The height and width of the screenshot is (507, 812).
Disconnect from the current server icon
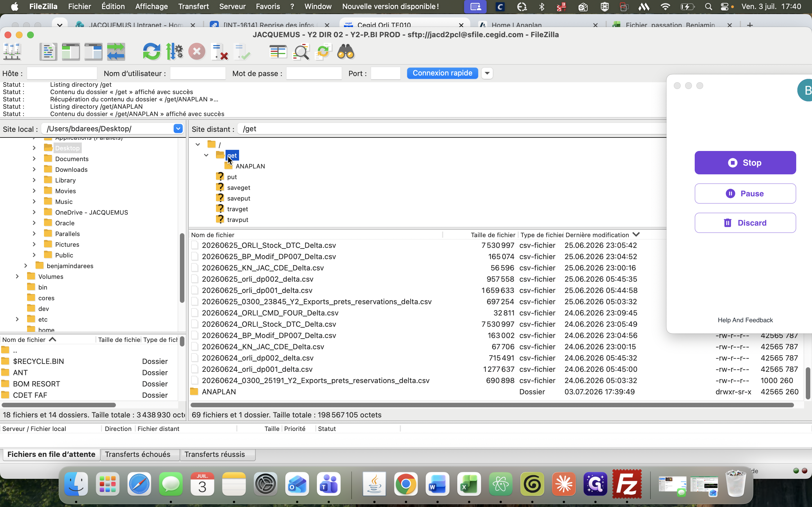(220, 52)
